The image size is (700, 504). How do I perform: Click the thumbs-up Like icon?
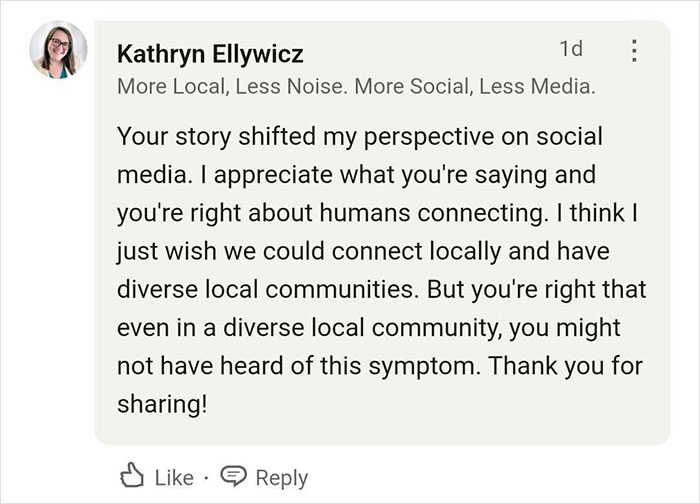pyautogui.click(x=132, y=478)
